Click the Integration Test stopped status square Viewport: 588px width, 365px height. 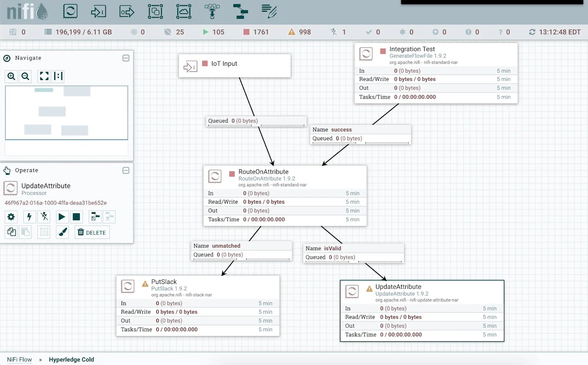[383, 51]
